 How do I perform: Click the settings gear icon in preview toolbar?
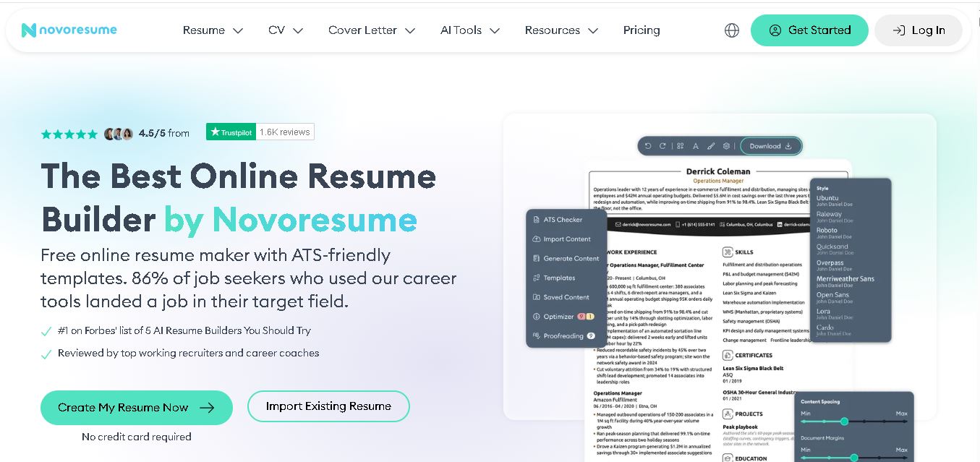[726, 146]
